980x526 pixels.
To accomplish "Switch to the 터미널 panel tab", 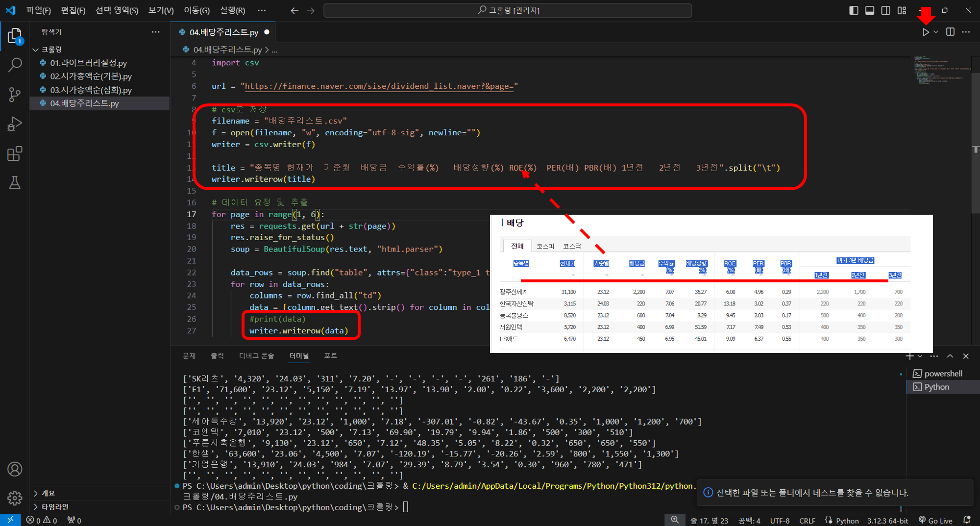I will tap(299, 356).
